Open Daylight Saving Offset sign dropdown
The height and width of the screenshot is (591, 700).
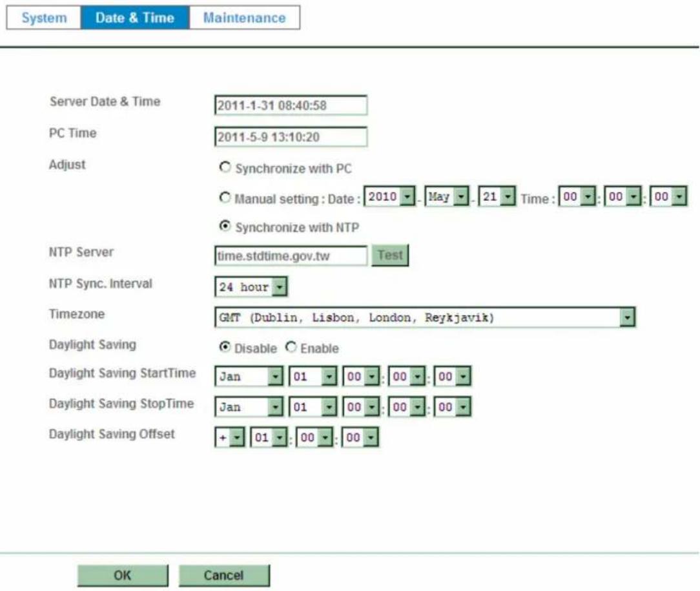pyautogui.click(x=229, y=437)
